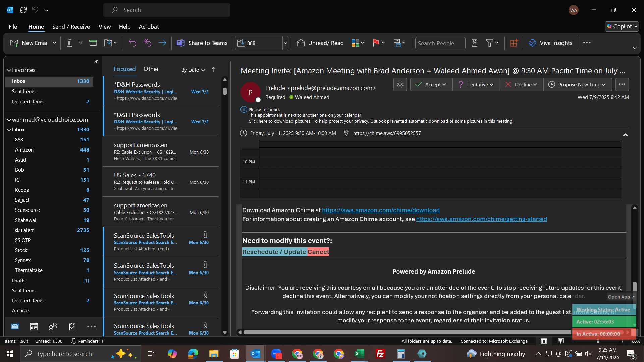The height and width of the screenshot is (362, 644).
Task: Click the message list scrollbar thumb
Action: tap(225, 91)
